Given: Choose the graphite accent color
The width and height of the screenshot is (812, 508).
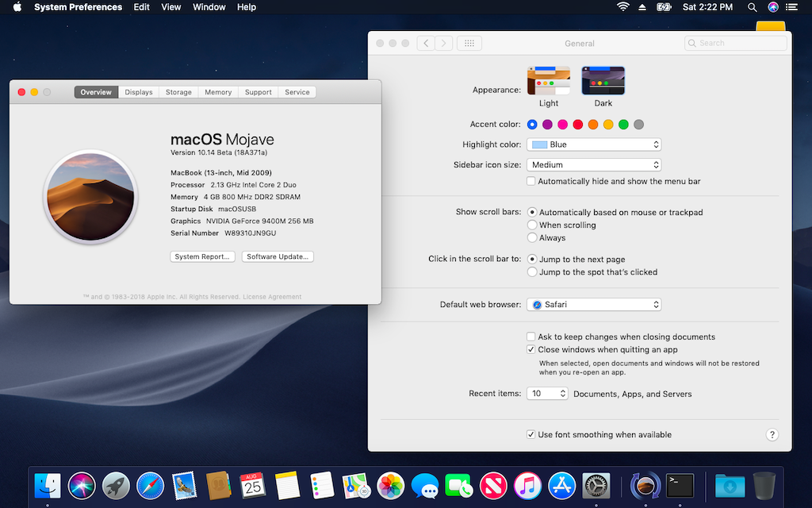Looking at the screenshot, I should pyautogui.click(x=638, y=125).
